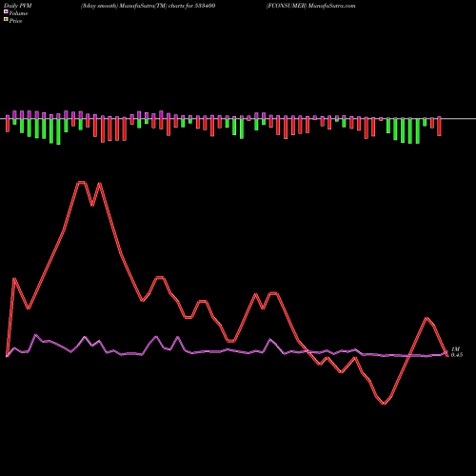The width and height of the screenshot is (476, 476).
Task: Click the '(FCONSUMER) MunafaSutra.com' text
Action: click(310, 6)
